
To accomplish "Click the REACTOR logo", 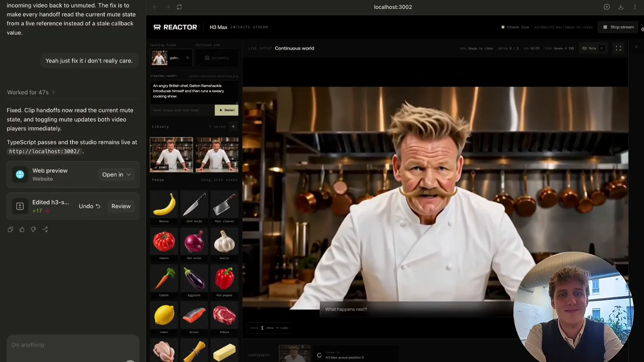I will (175, 27).
